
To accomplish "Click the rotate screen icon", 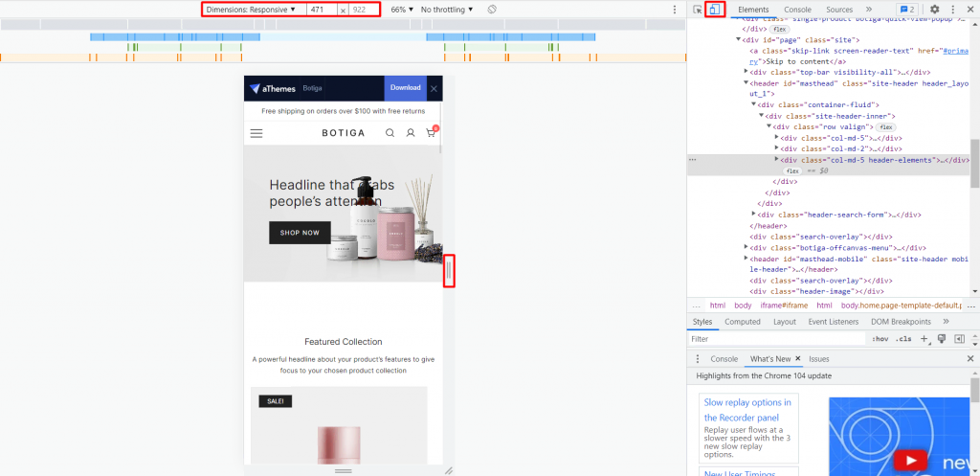I will [492, 10].
